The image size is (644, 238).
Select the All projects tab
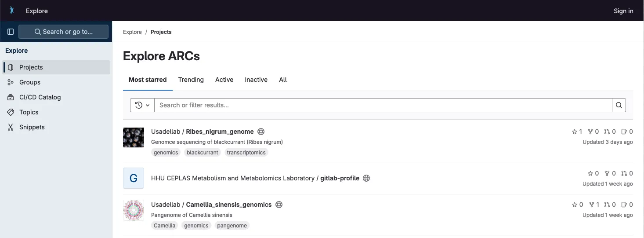point(283,80)
